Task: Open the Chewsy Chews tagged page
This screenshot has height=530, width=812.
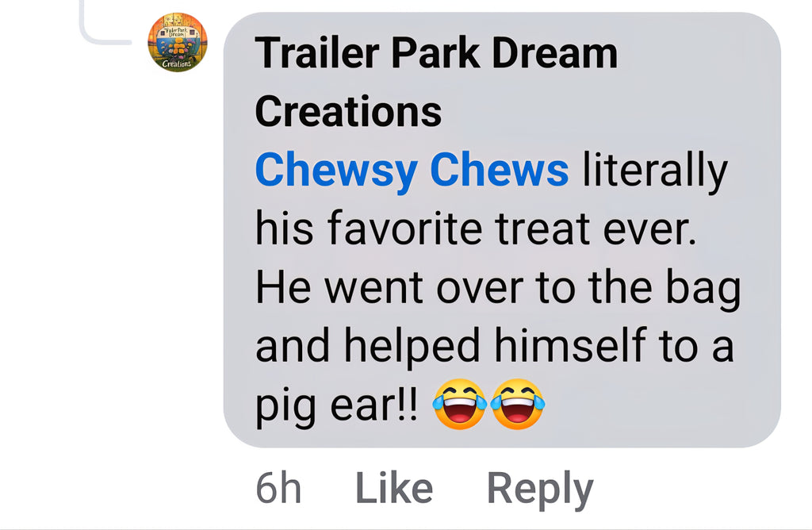Action: pos(412,170)
